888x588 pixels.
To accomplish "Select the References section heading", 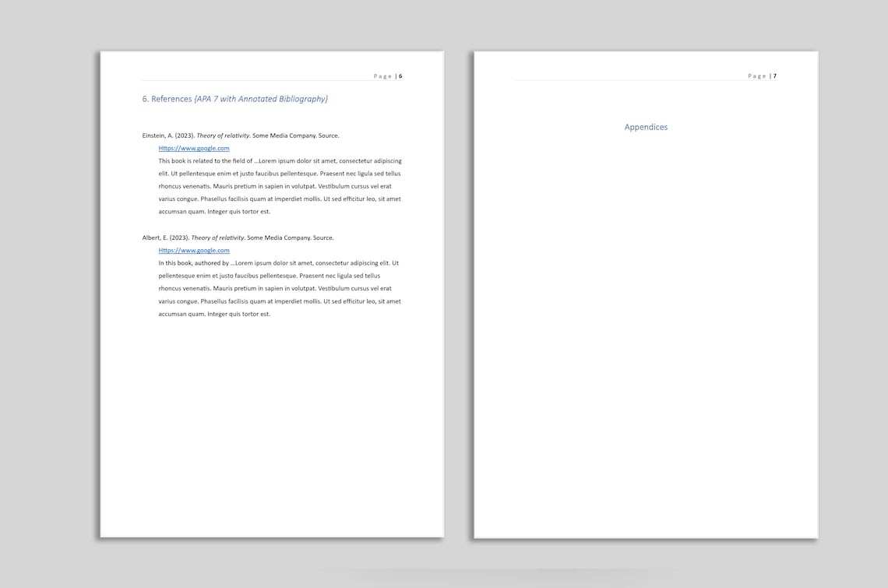I will coord(166,99).
